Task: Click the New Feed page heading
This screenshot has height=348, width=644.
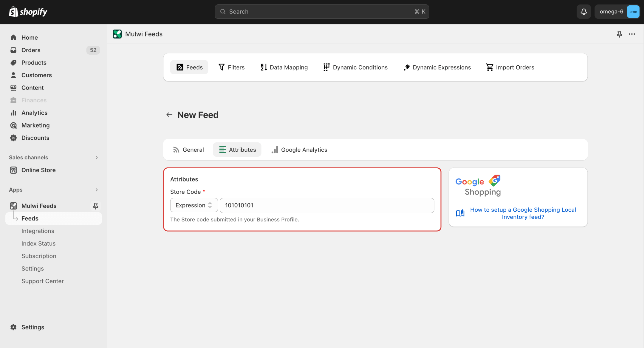Action: click(x=198, y=115)
